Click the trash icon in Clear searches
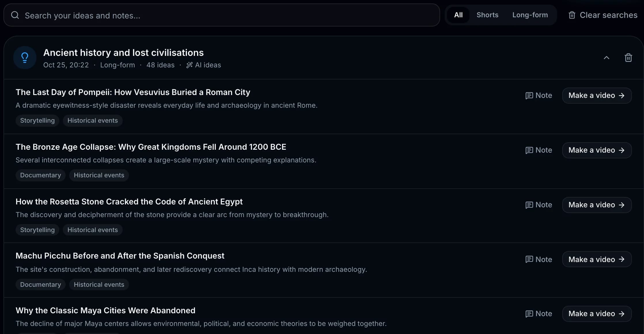 [x=572, y=15]
